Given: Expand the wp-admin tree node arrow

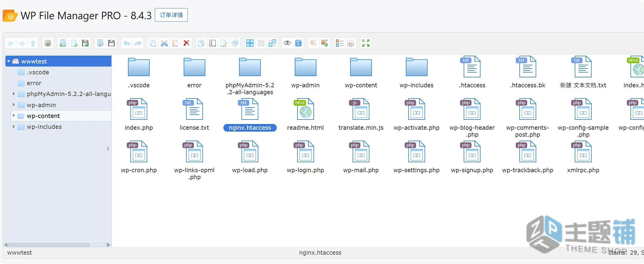Looking at the screenshot, I should (14, 105).
